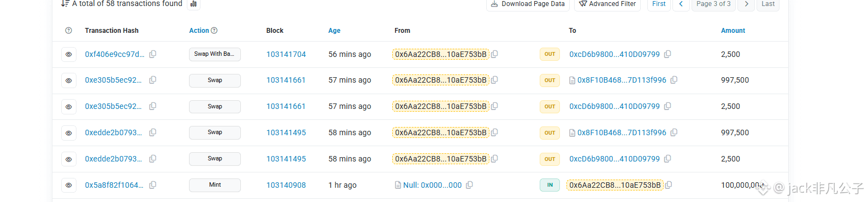
Task: Copy To address 0xcD6b9800 in first row
Action: coord(668,54)
